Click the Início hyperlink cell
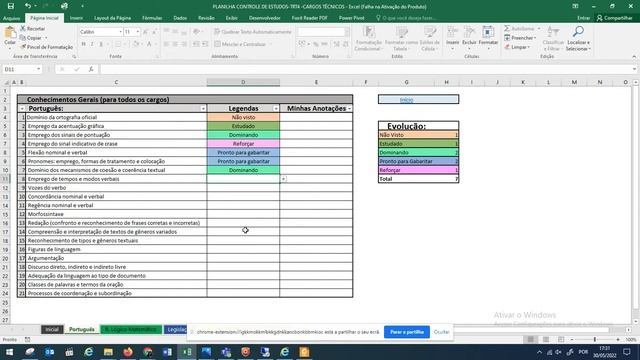The height and width of the screenshot is (360, 640). tap(418, 100)
